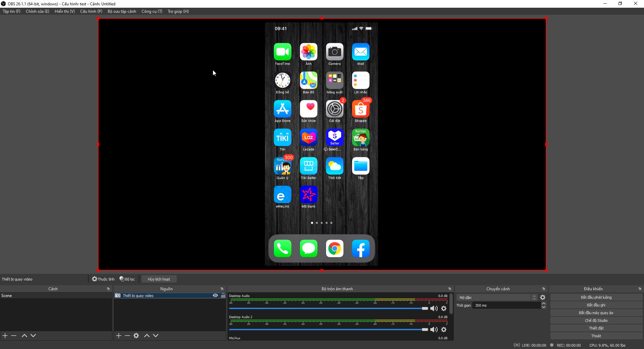The width and height of the screenshot is (644, 349).
Task: Click the audio mixer vertical scrollbar
Action: point(451,304)
